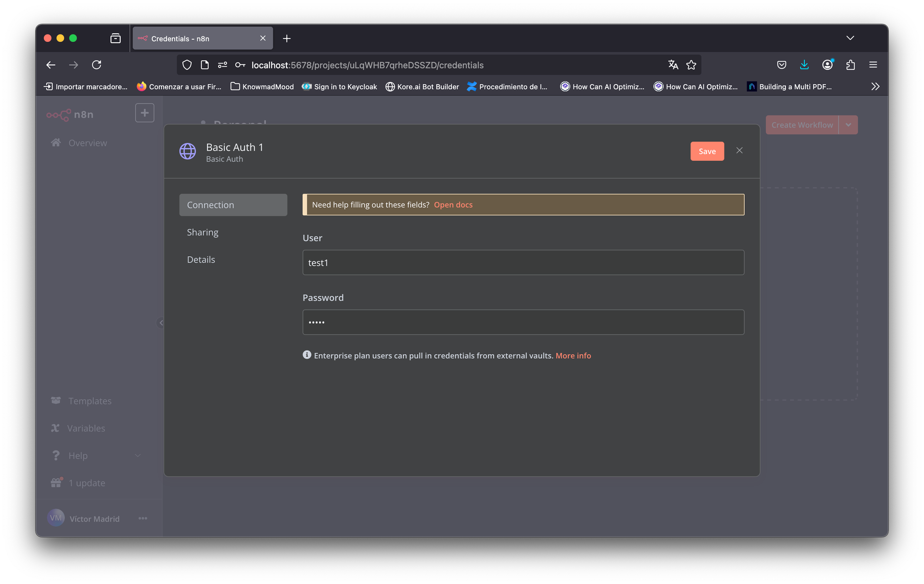Bookmark this page with star icon
The width and height of the screenshot is (924, 584).
click(691, 65)
